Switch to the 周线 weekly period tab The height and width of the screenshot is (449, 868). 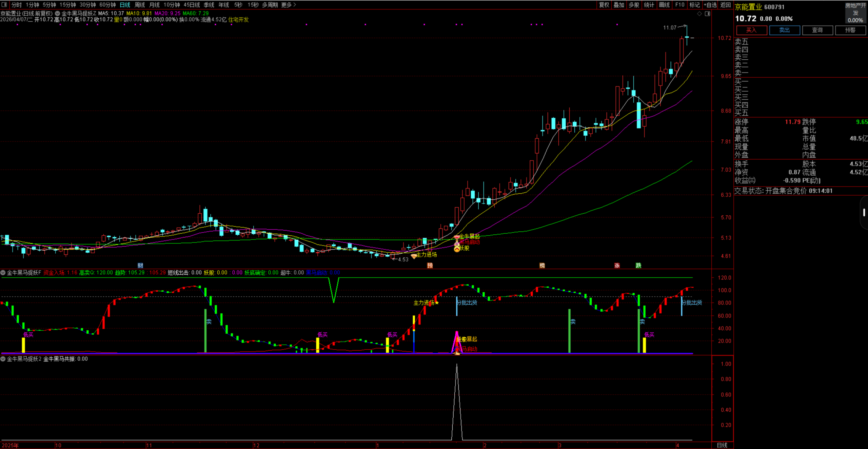(x=140, y=5)
